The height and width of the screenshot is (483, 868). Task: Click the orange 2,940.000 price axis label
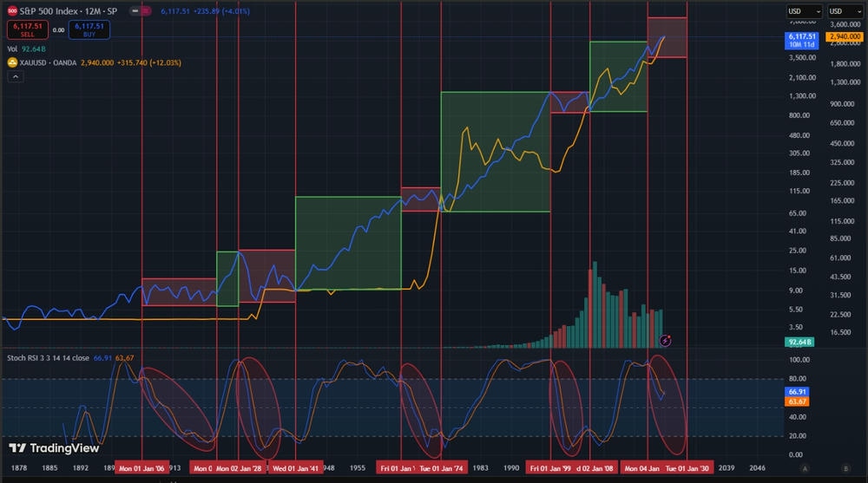point(844,37)
